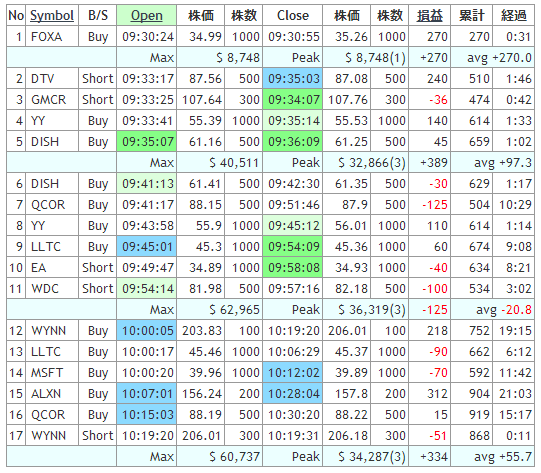Click blue open time 09:45:01
541x473 pixels.
click(148, 247)
